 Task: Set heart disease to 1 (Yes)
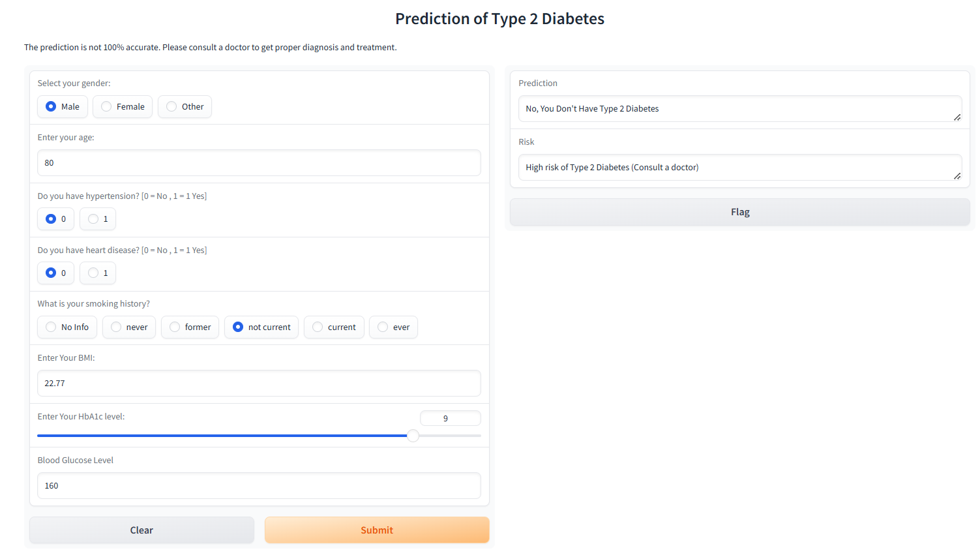(94, 273)
